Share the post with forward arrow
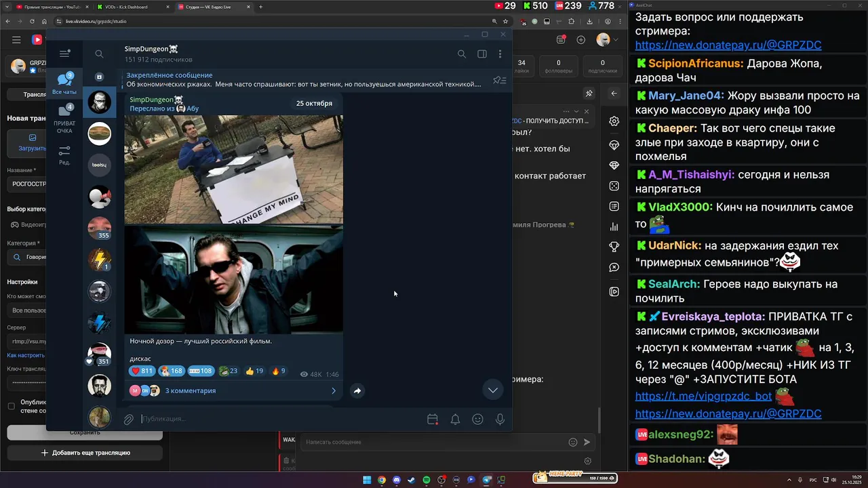Image resolution: width=868 pixels, height=488 pixels. coord(357,390)
